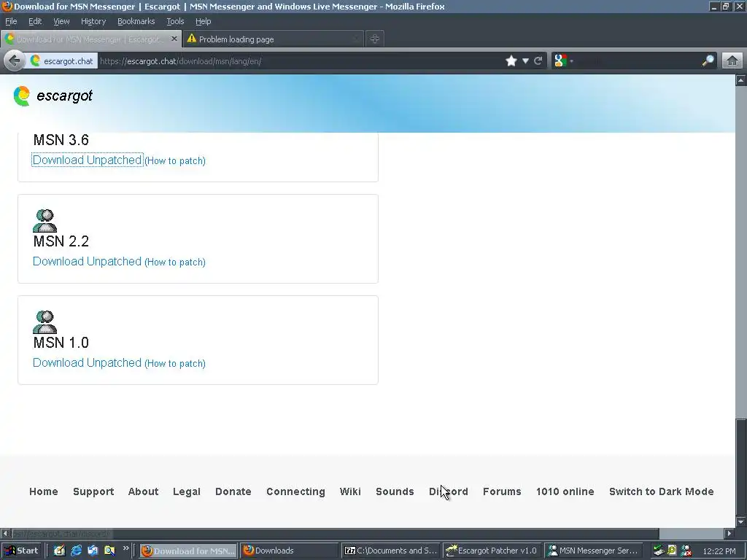Click the horizontal scrollbar right arrow
Viewport: 747px width, 560px height.
[x=729, y=533]
